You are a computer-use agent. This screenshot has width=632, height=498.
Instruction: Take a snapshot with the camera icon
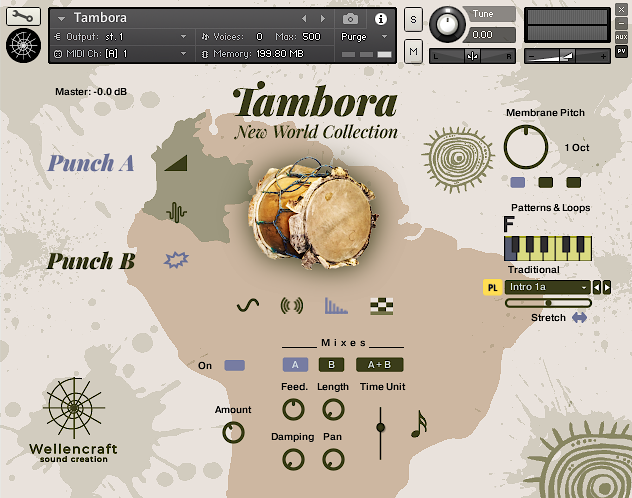[x=350, y=19]
